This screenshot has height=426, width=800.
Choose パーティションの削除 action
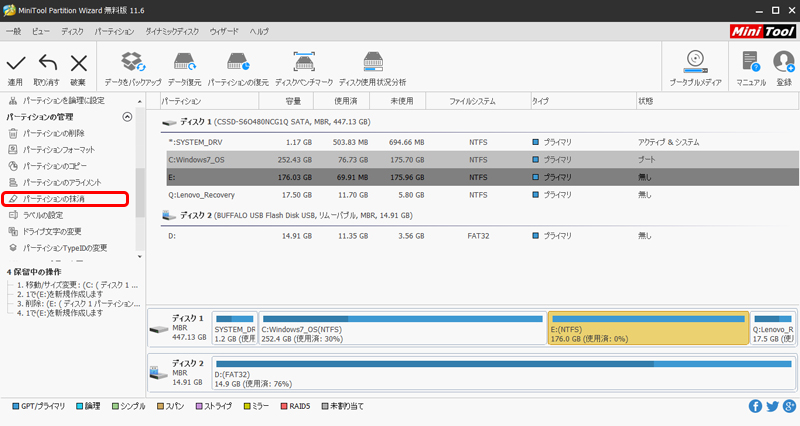53,133
